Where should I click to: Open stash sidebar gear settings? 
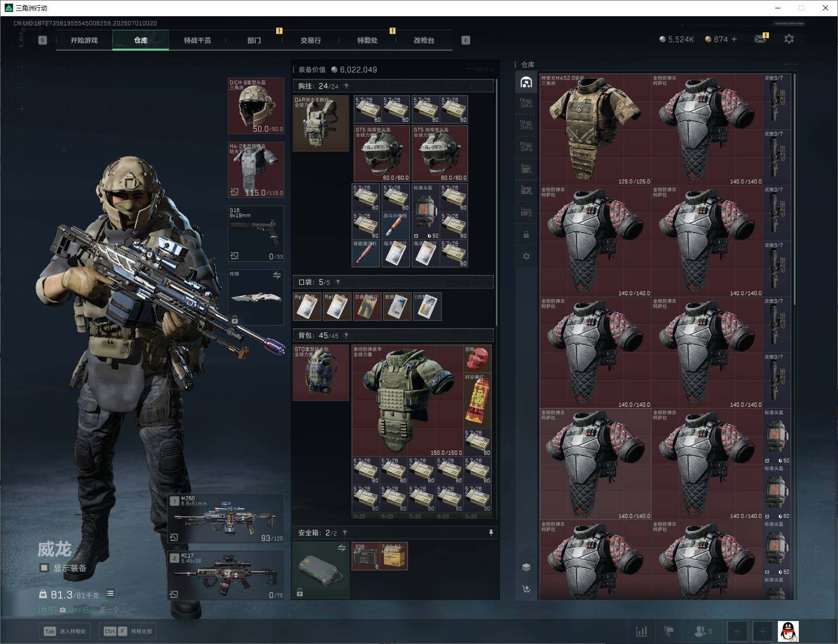(x=526, y=256)
